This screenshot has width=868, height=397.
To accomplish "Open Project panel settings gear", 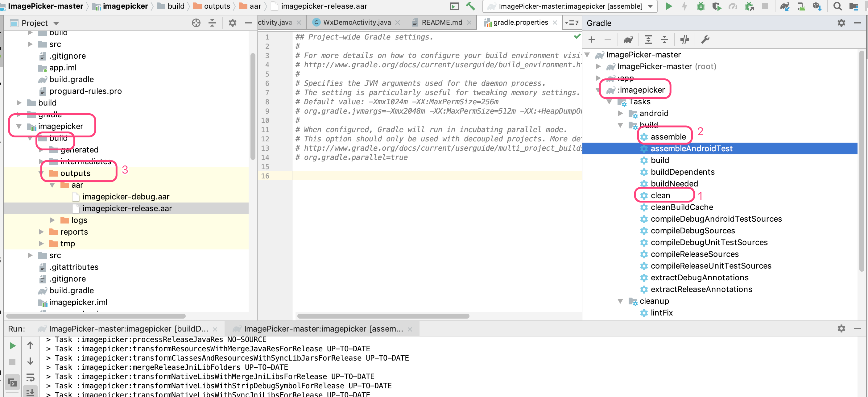I will (233, 23).
